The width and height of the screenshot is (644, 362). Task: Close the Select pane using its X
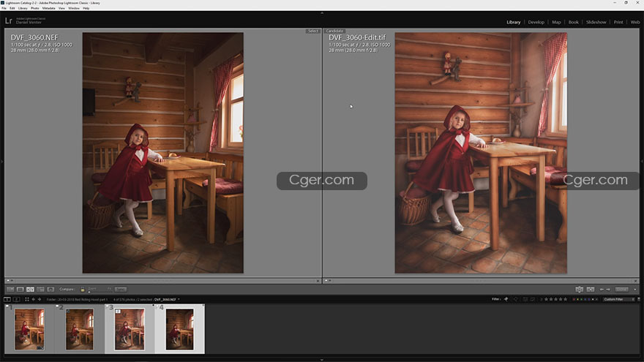pos(318,281)
